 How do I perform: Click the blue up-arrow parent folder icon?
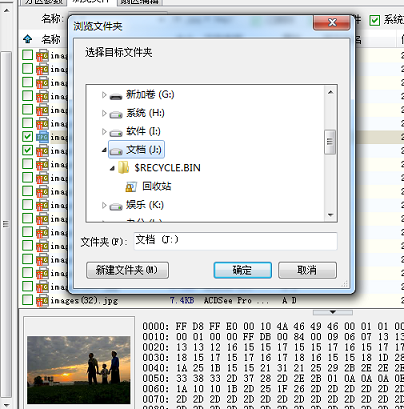coord(28,39)
